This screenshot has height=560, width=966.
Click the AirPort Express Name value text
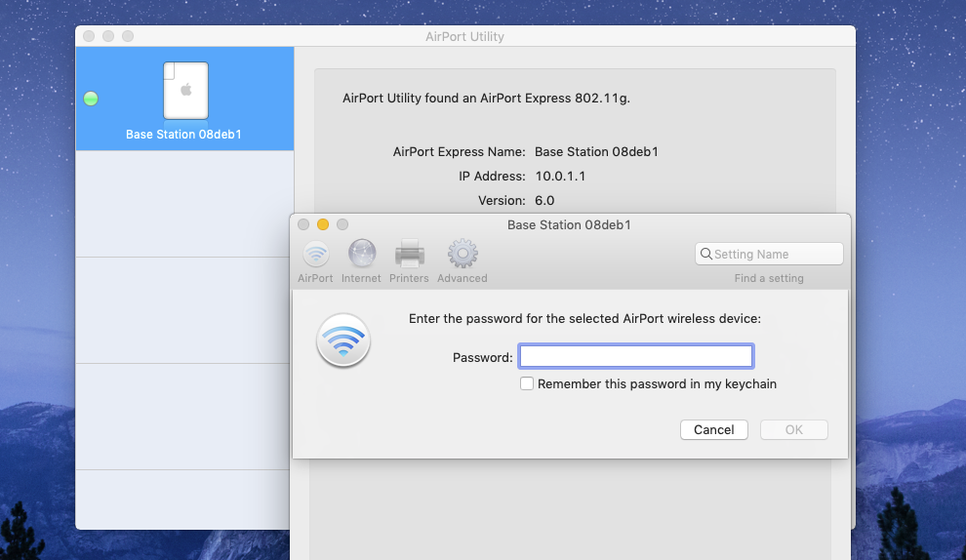pos(596,151)
